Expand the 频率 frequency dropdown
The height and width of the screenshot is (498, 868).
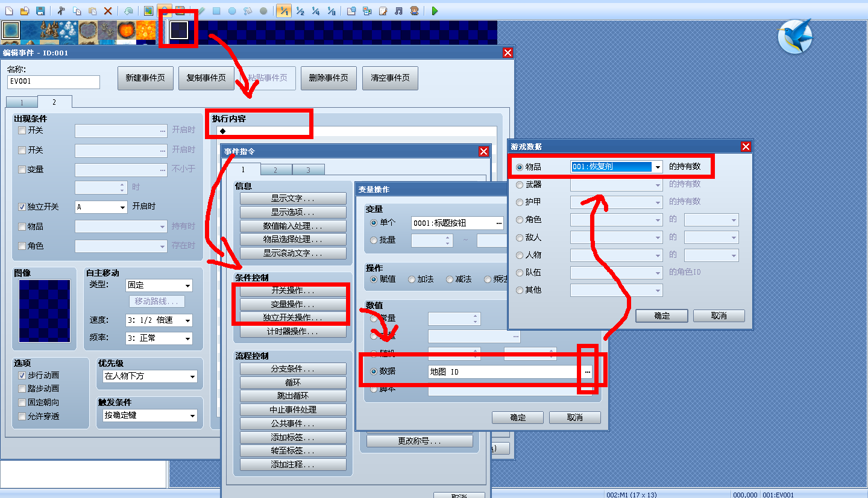(x=187, y=338)
